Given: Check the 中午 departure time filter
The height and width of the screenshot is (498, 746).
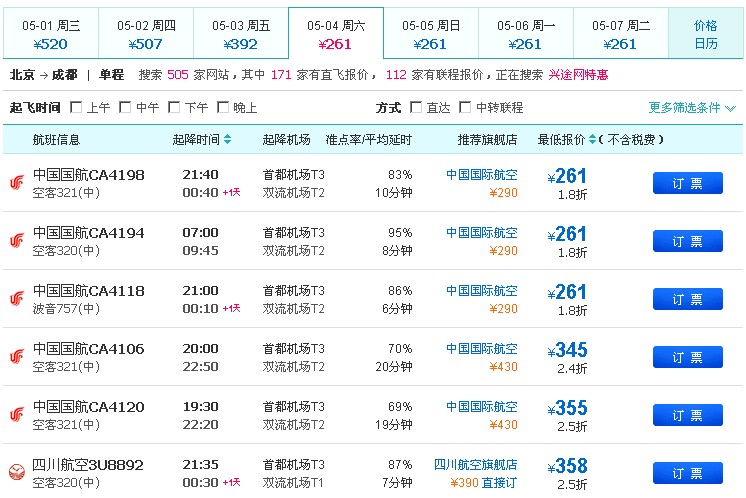Looking at the screenshot, I should tap(125, 107).
